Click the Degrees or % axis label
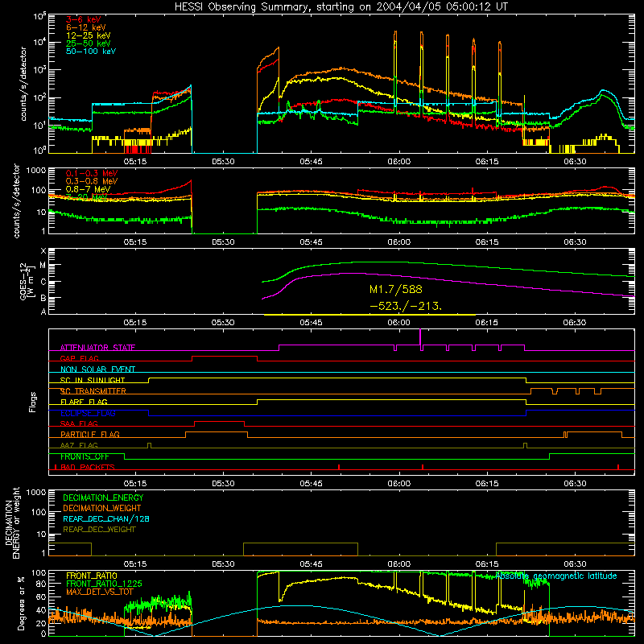The height and width of the screenshot is (644, 644). [x=21, y=603]
